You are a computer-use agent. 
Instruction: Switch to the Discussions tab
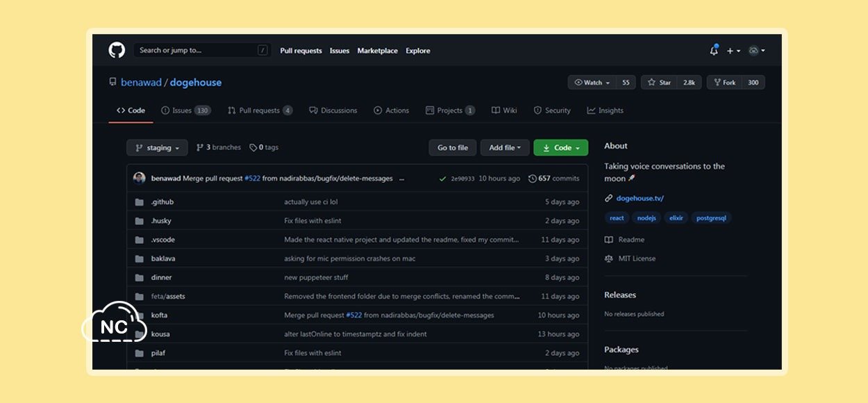click(333, 110)
